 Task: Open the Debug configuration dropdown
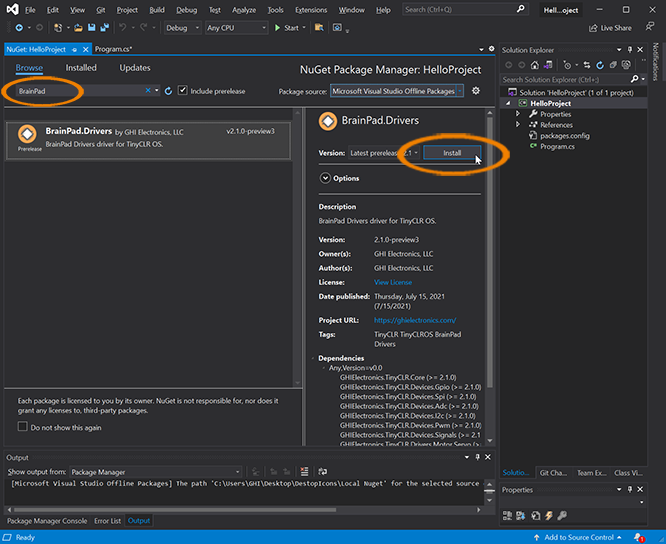(183, 28)
